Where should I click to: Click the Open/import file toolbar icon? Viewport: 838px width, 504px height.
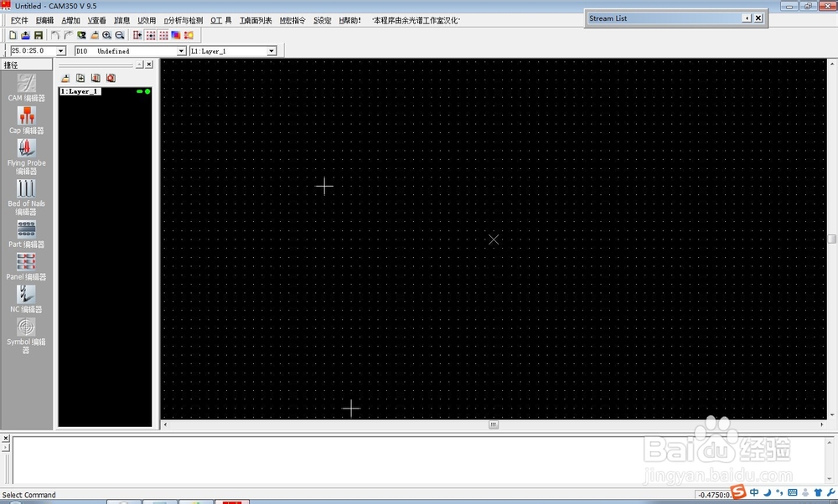pos(25,35)
